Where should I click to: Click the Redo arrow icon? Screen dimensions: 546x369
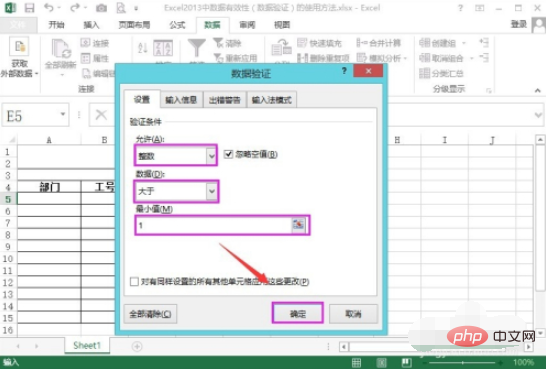click(75, 8)
